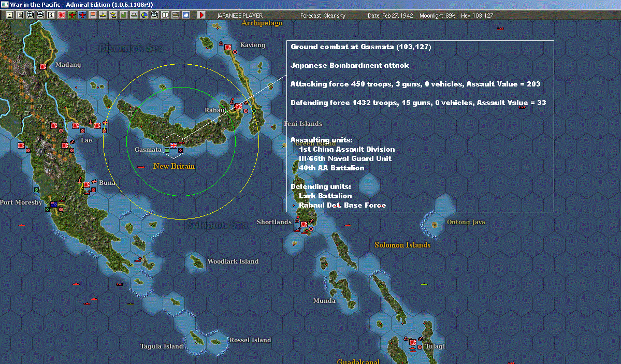Click 'Rabaul Det. Base Force' entry
This screenshot has width=621, height=364.
[x=342, y=205]
